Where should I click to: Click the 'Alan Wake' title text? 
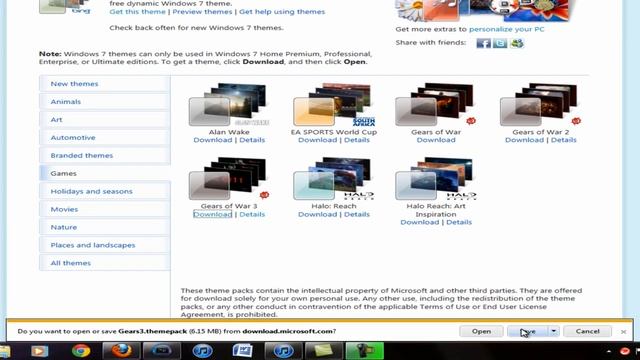tap(229, 132)
